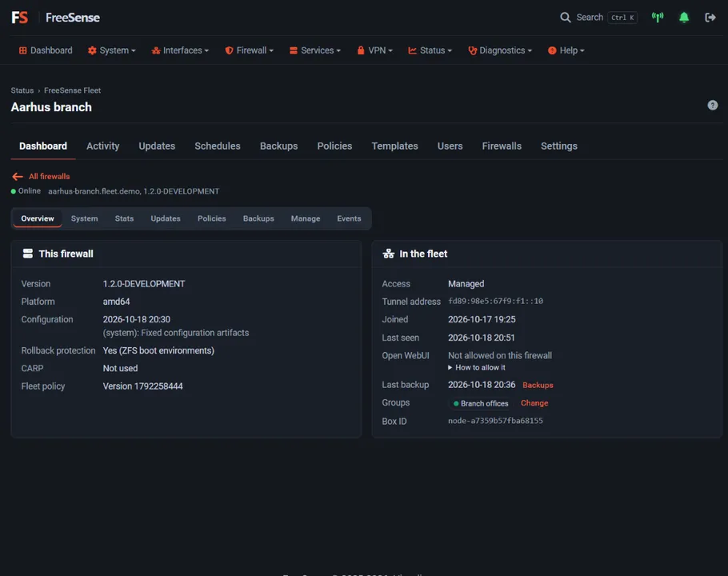728x576 pixels.
Task: Click the Aarhus branch page title
Action: pos(51,107)
